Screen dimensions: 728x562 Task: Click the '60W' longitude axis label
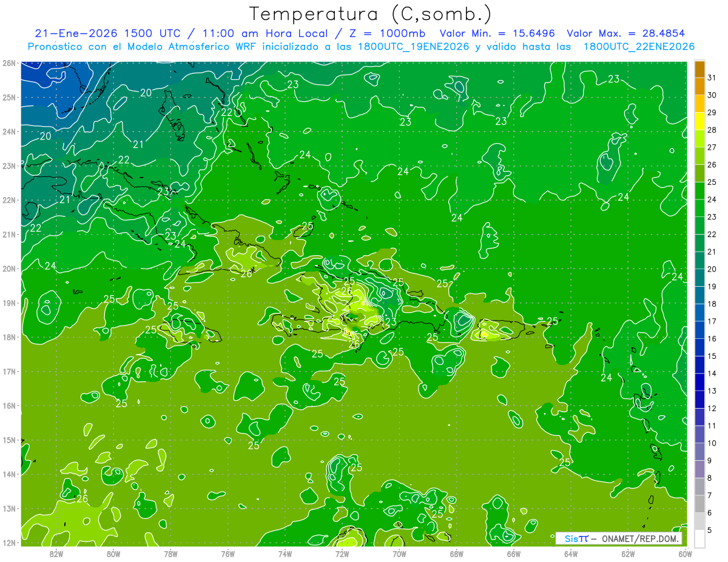684,553
